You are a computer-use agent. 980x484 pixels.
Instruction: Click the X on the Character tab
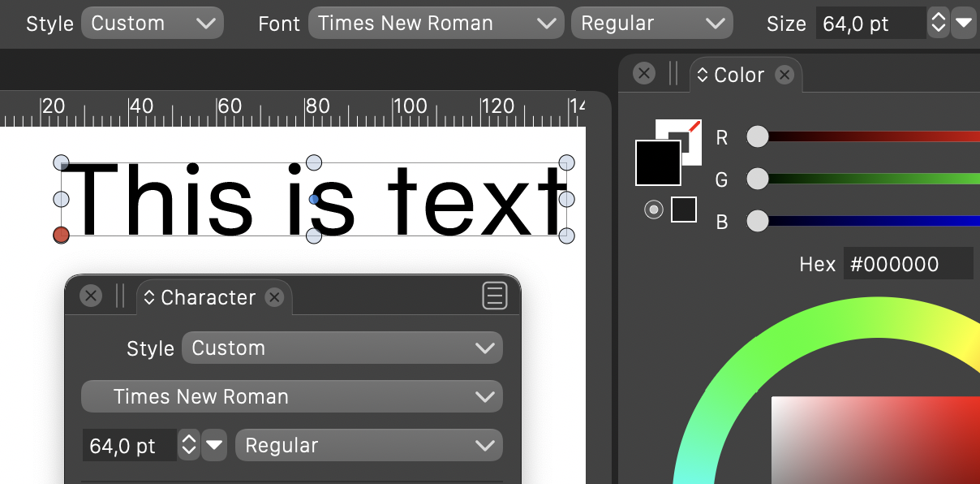coord(275,297)
